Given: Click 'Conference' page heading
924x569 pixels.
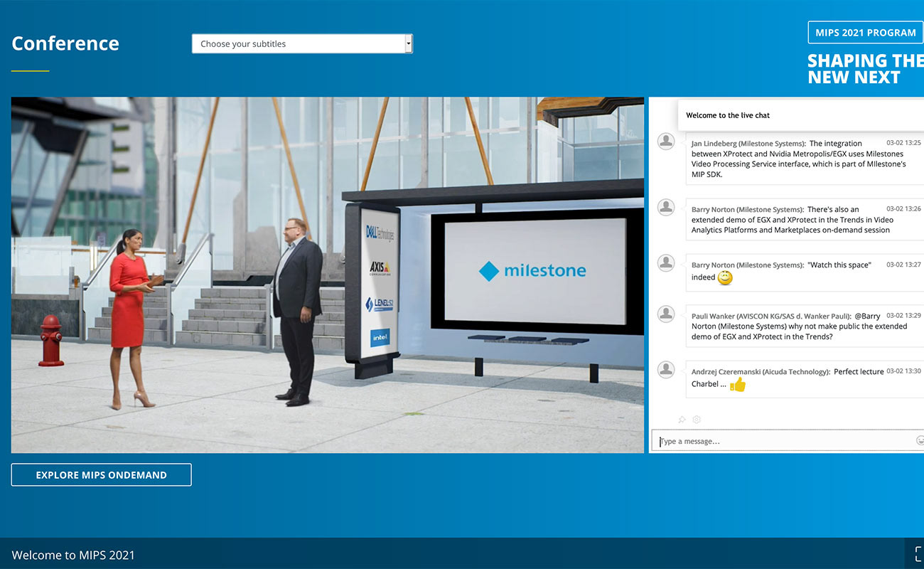Looking at the screenshot, I should click(65, 43).
